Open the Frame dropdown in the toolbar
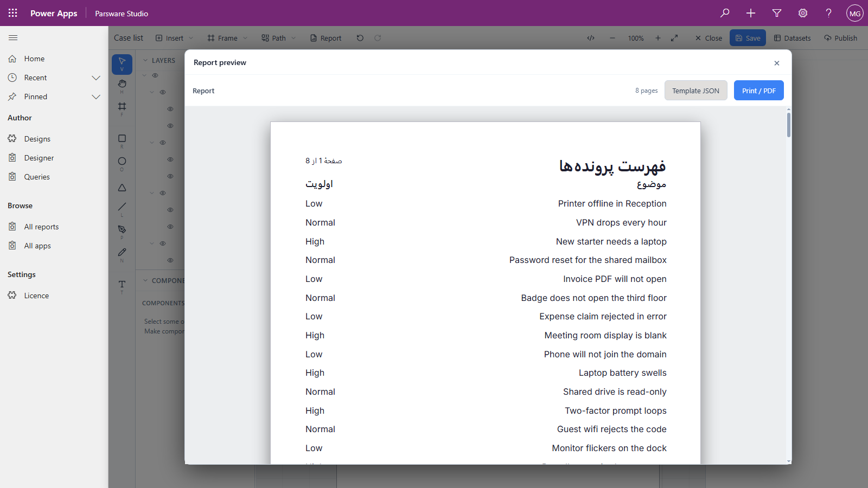Viewport: 868px width, 488px height. (227, 38)
